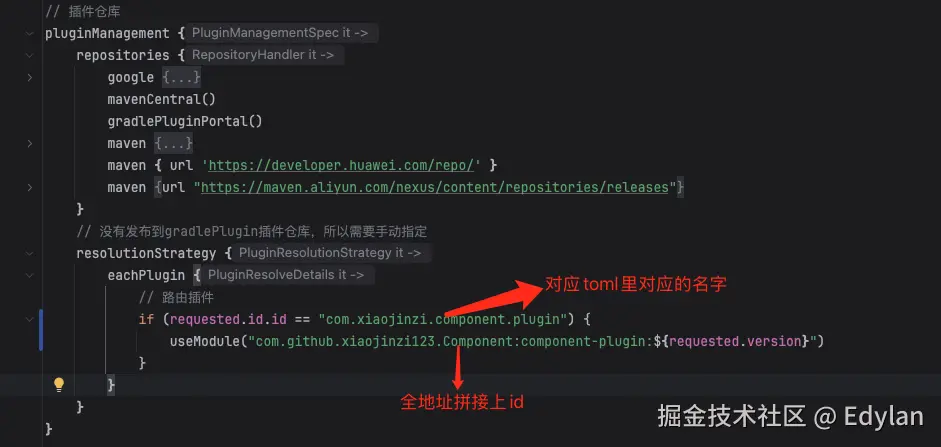Viewport: 941px width, 447px height.
Task: Click the PluginResolutionStrategy inlay hint
Action: click(331, 253)
